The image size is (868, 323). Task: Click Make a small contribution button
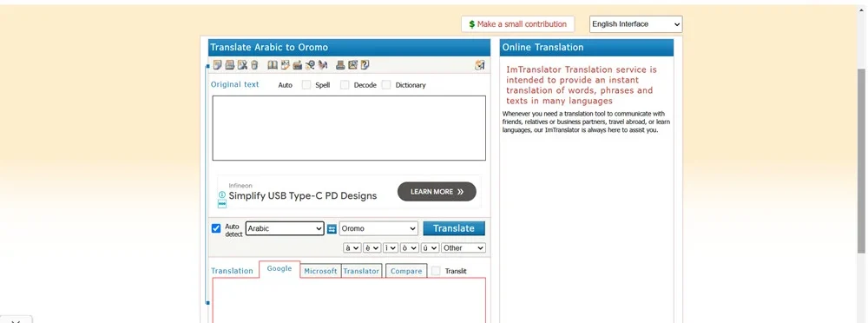tap(517, 24)
